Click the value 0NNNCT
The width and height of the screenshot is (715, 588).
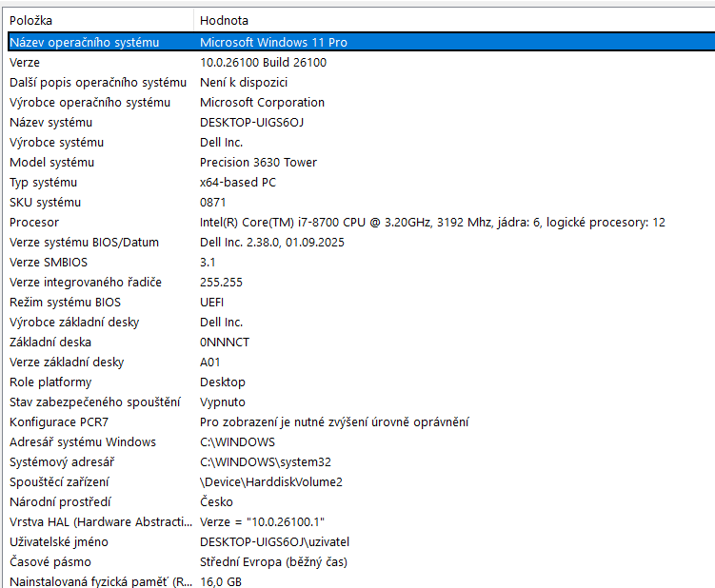coord(225,343)
